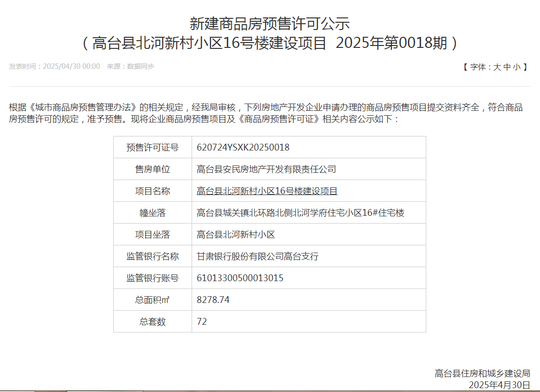Image resolution: width=540 pixels, height=392 pixels.
Task: Click the 总面积㎡ row label
Action: pyautogui.click(x=152, y=300)
